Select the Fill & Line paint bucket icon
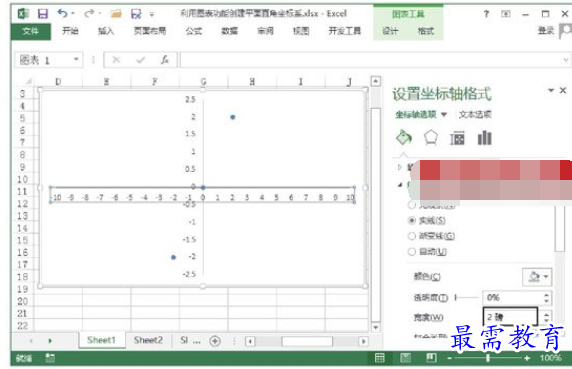The image size is (572, 369). (404, 138)
